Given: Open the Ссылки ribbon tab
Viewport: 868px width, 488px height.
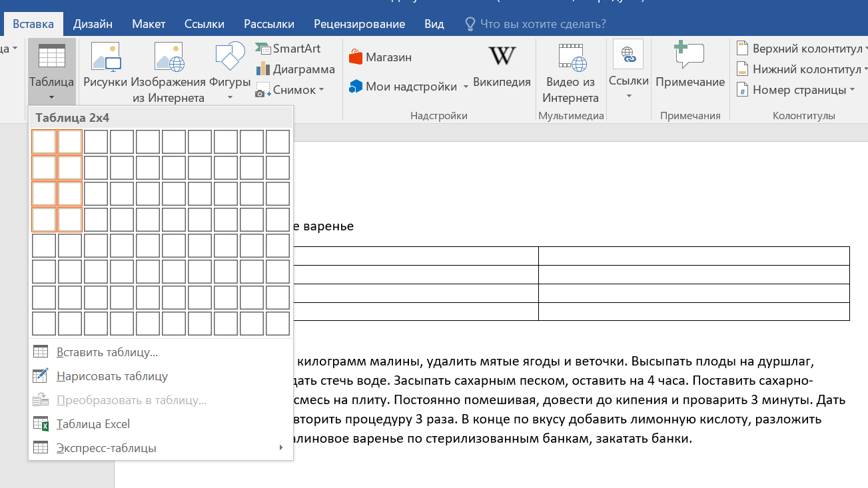Looking at the screenshot, I should [204, 24].
